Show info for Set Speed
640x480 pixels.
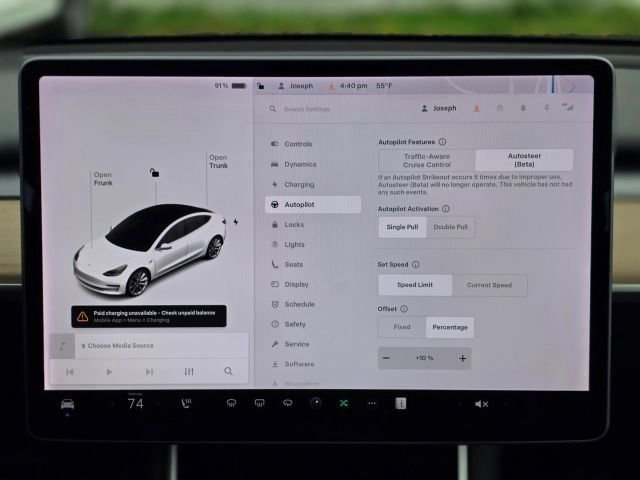tap(416, 264)
